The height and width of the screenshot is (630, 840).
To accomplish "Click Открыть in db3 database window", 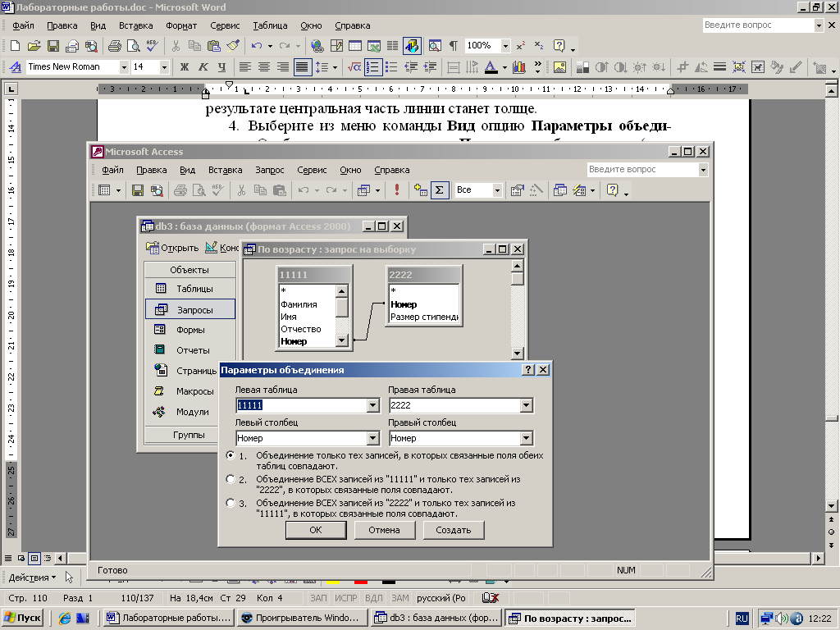I will 172,248.
